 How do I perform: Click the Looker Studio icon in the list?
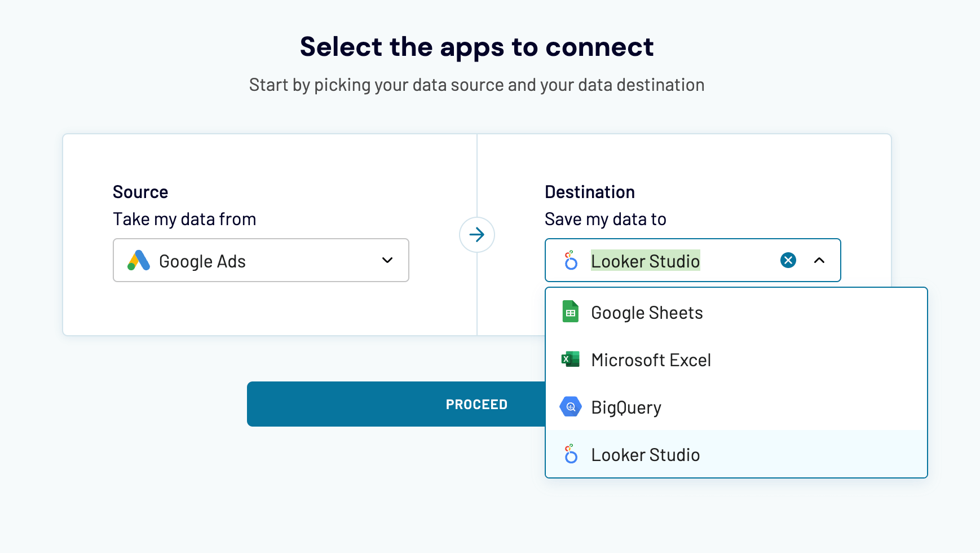(570, 454)
